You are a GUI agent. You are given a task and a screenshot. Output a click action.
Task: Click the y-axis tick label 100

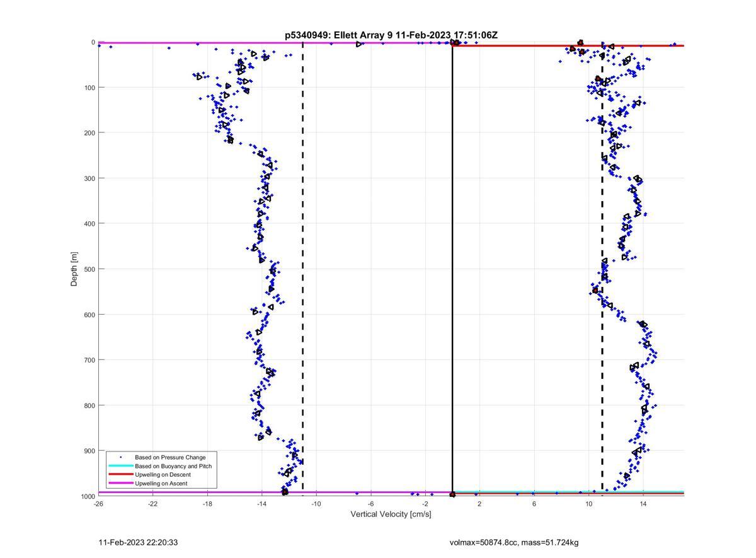(89, 88)
